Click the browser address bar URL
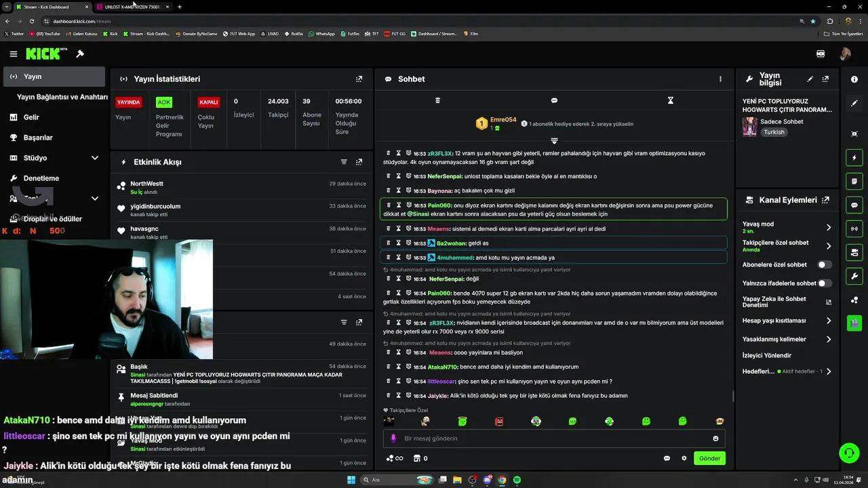 pyautogui.click(x=81, y=21)
